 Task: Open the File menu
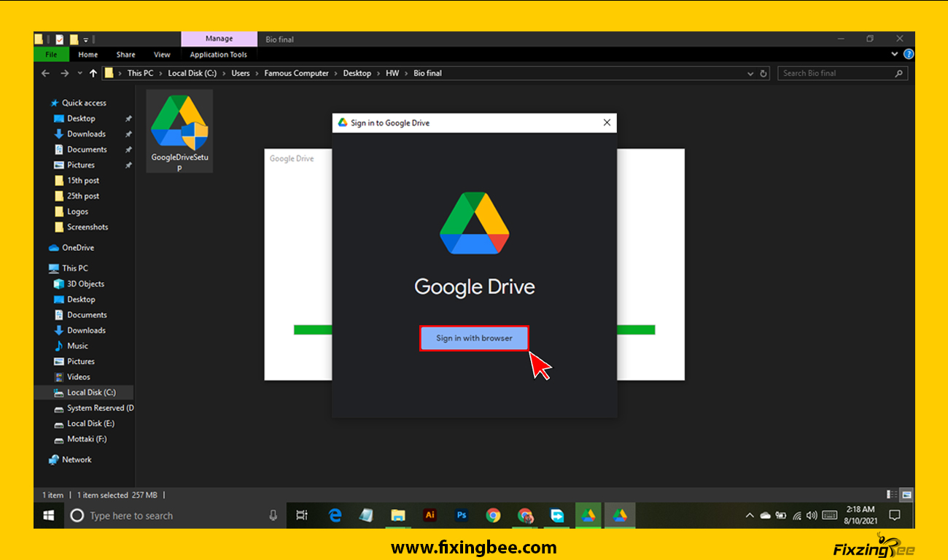point(51,55)
